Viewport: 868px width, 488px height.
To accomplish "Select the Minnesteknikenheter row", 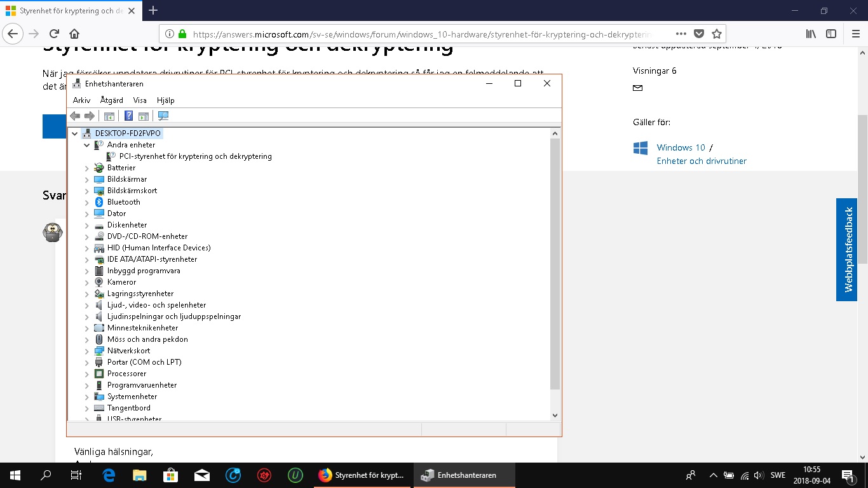I will point(142,328).
